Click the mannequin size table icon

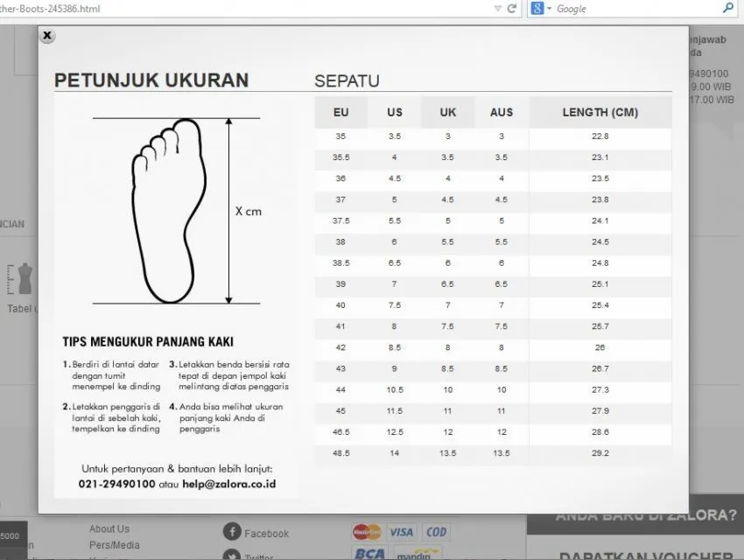click(20, 279)
